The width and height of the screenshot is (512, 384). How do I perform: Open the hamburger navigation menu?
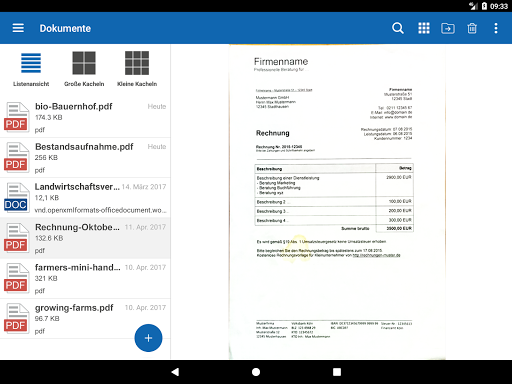tap(18, 28)
